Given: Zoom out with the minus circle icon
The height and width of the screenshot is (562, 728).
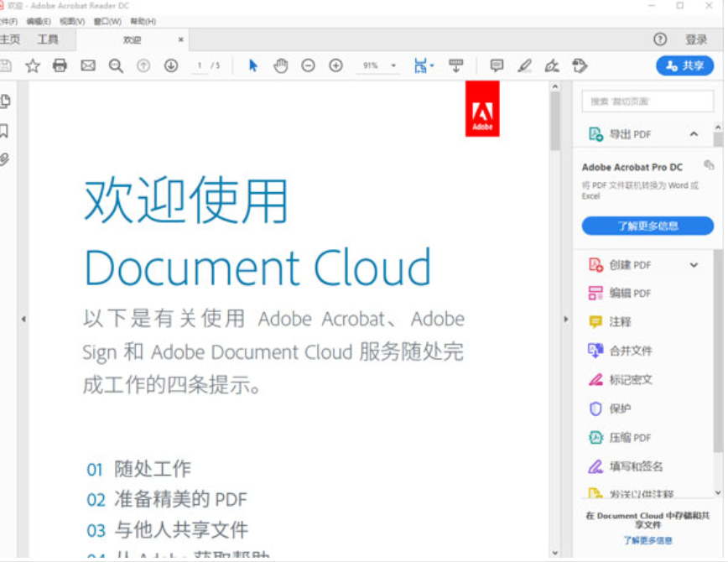Looking at the screenshot, I should click(x=308, y=65).
